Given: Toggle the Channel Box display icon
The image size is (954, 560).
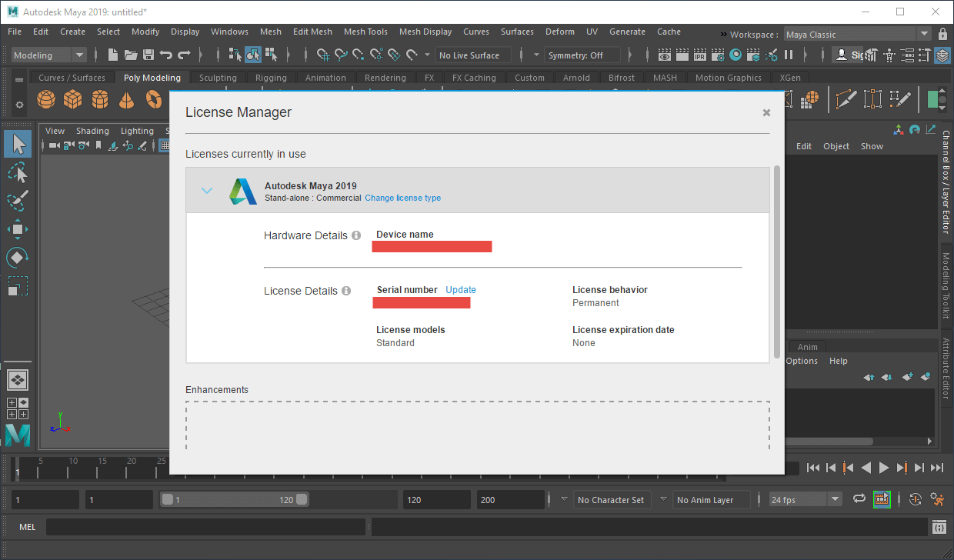Looking at the screenshot, I should click(943, 55).
